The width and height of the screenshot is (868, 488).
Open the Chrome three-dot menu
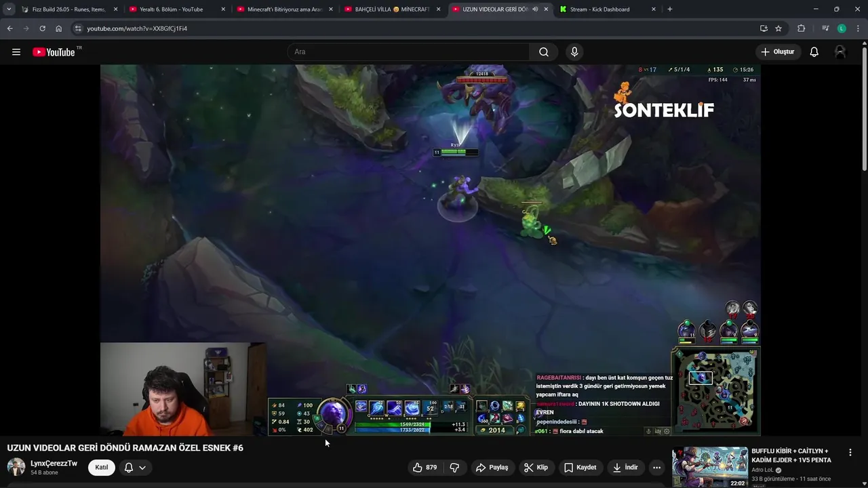(858, 28)
